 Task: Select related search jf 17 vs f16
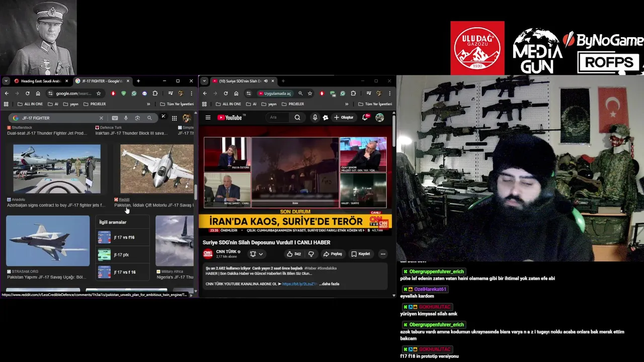click(124, 237)
